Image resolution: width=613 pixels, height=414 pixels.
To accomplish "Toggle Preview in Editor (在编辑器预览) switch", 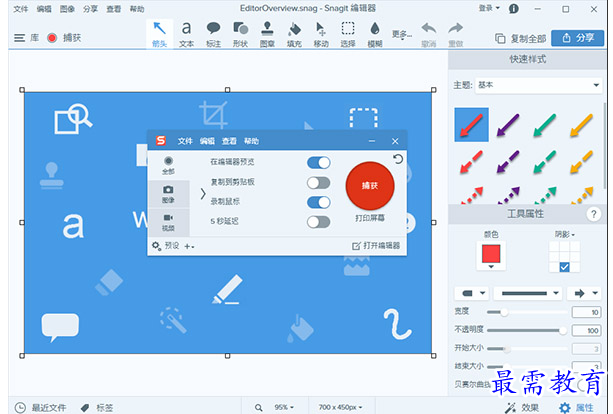I will (x=319, y=162).
